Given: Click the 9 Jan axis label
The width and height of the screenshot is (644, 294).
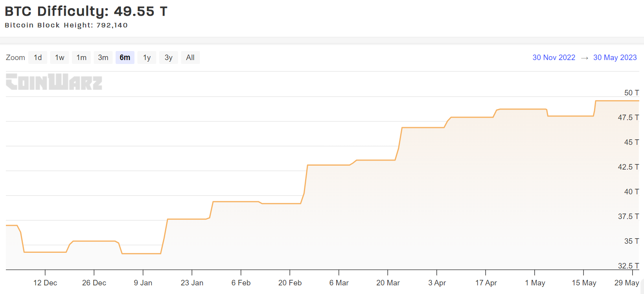Looking at the screenshot, I should (x=143, y=283).
